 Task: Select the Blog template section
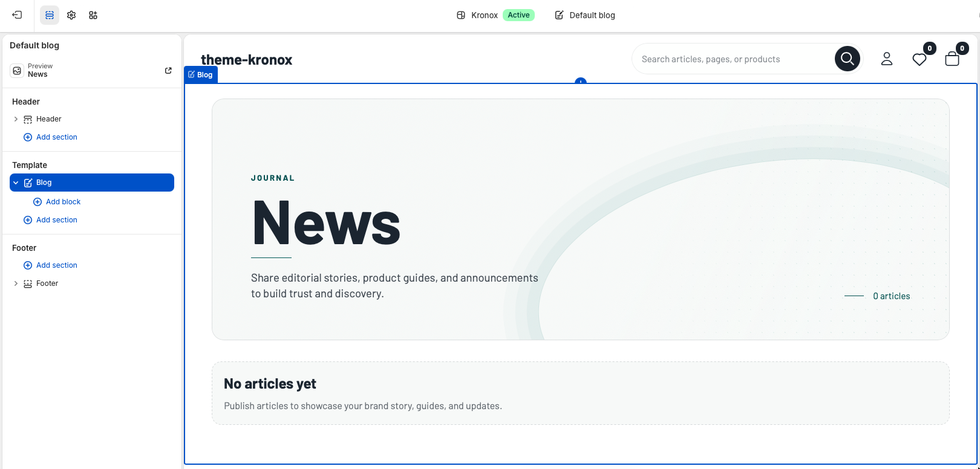tap(92, 183)
